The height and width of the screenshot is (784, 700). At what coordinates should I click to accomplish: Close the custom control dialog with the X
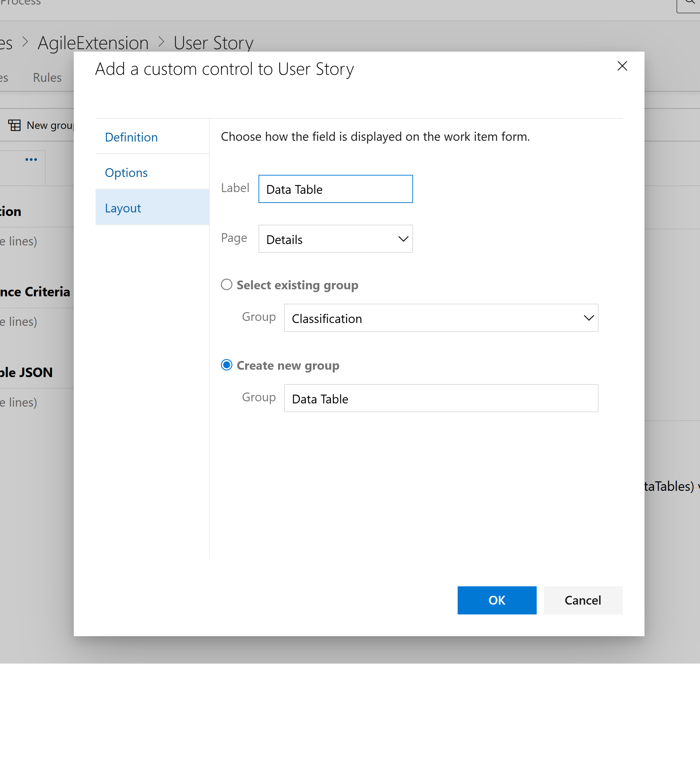tap(622, 66)
